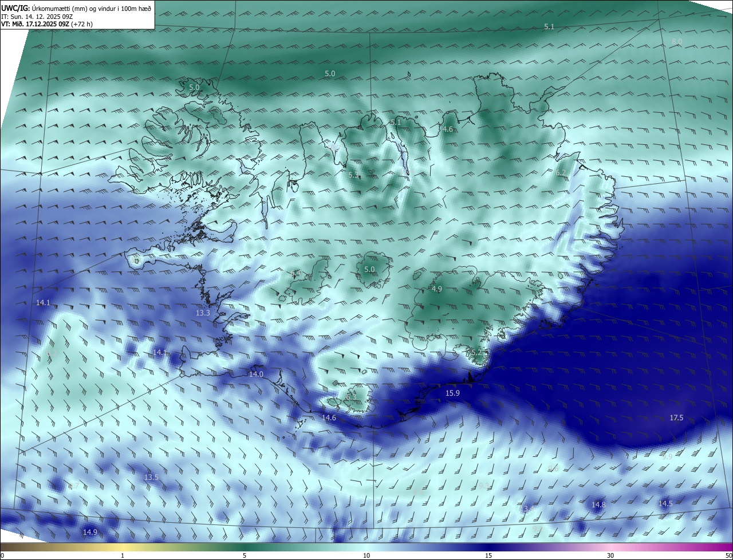Click the 50 tick on the colour scale
Viewport: 733px width, 560px height.
(728, 555)
